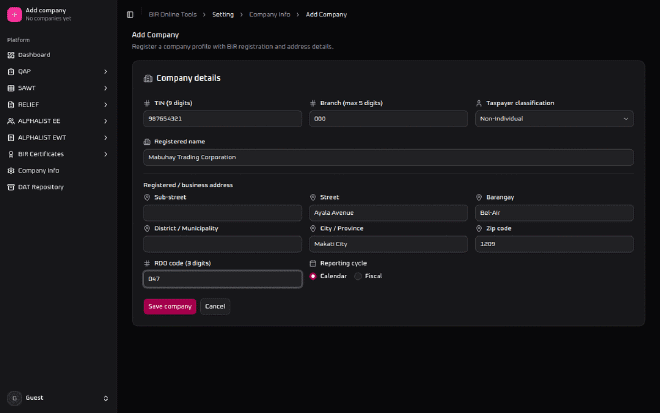The width and height of the screenshot is (660, 413).
Task: Expand the SAWT menu chevron
Action: [106, 88]
